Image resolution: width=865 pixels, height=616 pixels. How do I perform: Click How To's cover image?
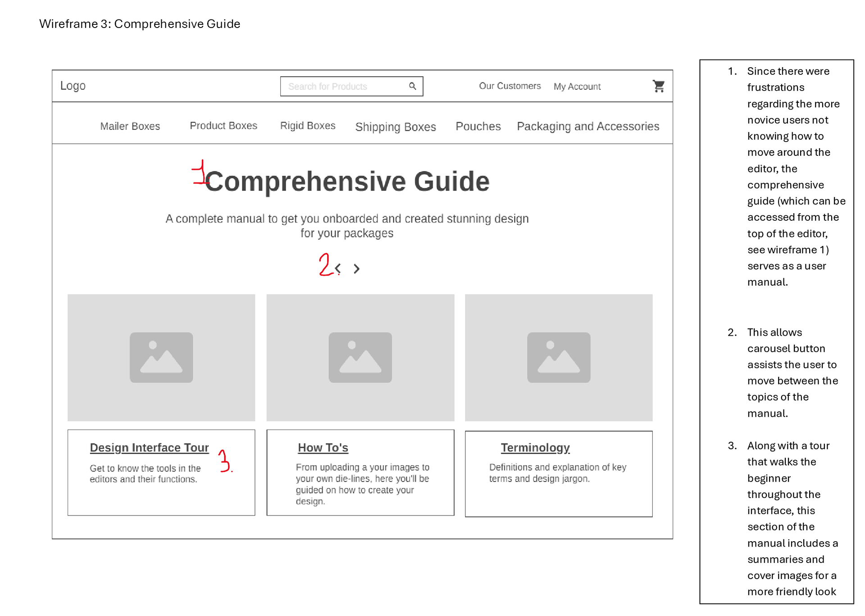click(x=360, y=357)
